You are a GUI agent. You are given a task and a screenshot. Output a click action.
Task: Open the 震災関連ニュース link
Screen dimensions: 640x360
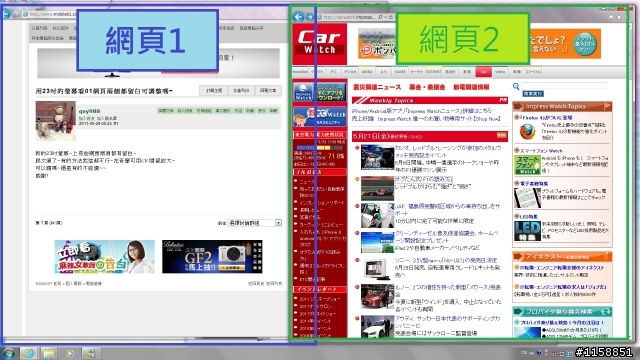pyautogui.click(x=377, y=87)
